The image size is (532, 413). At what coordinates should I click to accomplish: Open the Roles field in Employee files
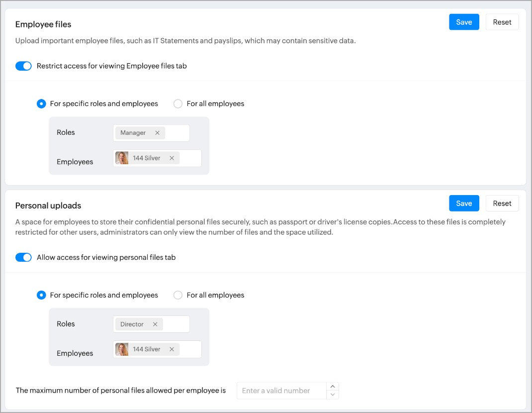177,133
